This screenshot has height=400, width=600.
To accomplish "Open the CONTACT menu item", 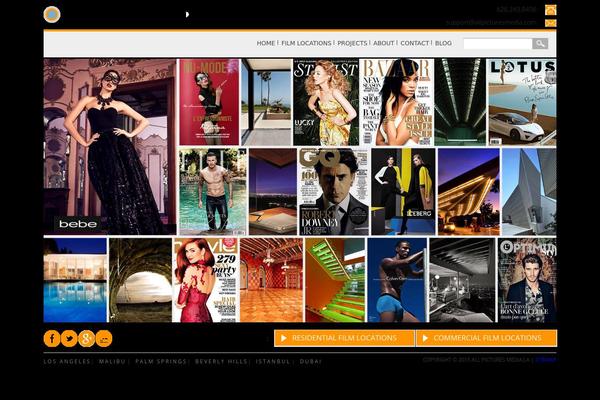I will (414, 43).
